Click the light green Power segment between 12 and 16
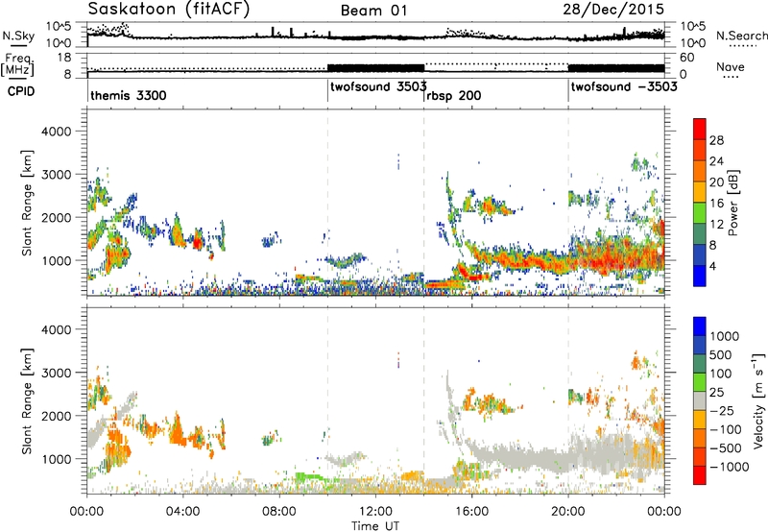The image size is (768, 532). coord(700,212)
